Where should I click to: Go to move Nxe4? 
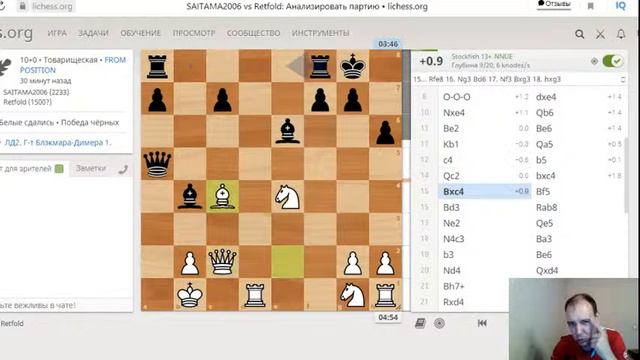click(x=454, y=113)
